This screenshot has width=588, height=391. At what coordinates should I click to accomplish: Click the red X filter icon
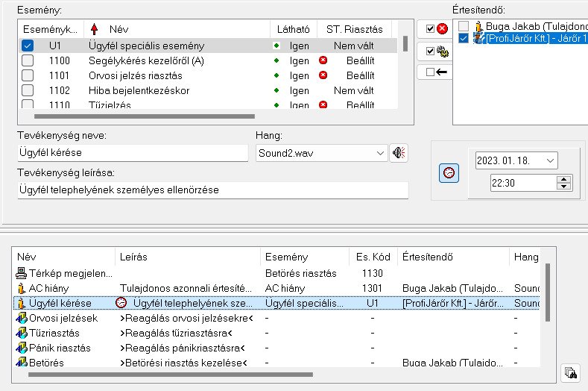442,29
